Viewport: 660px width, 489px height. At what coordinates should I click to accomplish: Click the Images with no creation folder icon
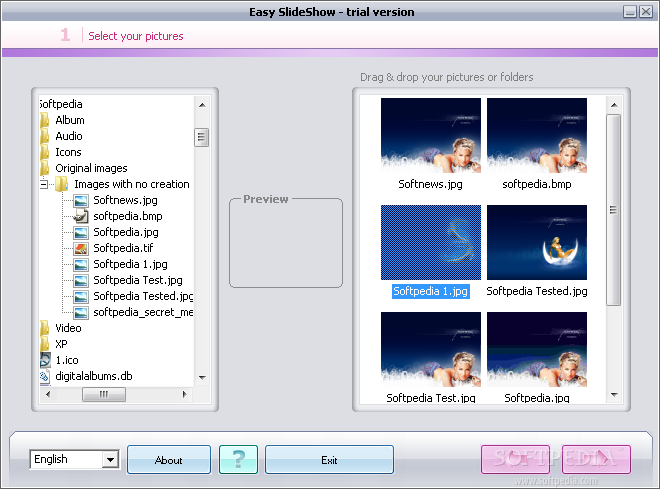coord(62,184)
